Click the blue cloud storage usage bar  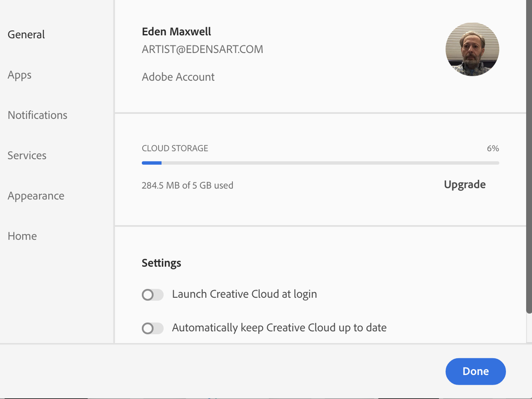click(152, 163)
